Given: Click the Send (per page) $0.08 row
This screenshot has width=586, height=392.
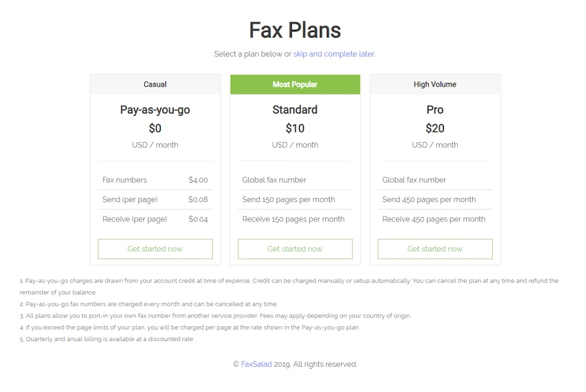Looking at the screenshot, I should [x=155, y=199].
